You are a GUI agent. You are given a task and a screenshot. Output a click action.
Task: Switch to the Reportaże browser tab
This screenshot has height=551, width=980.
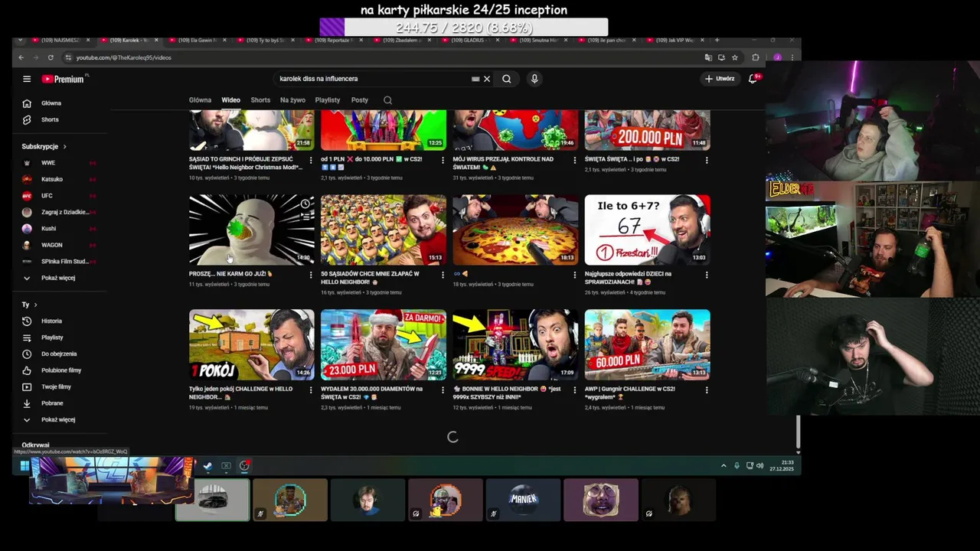(x=334, y=40)
